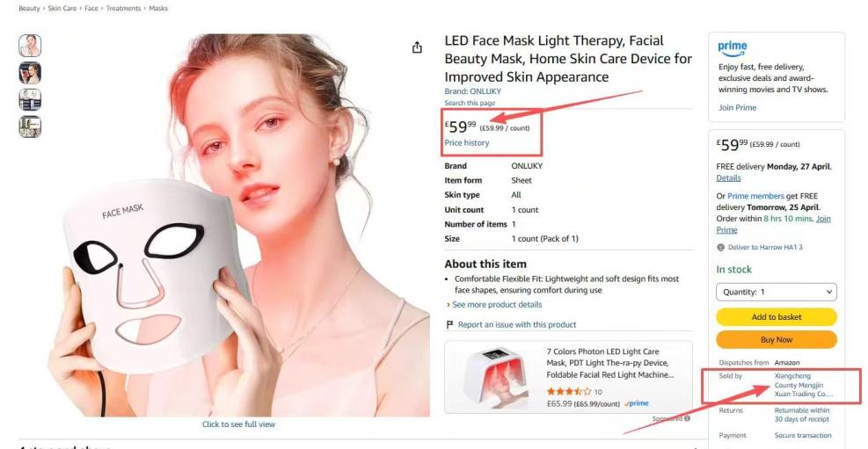Screen dimensions: 868x449
Task: Select the first product thumbnail
Action: (x=30, y=46)
